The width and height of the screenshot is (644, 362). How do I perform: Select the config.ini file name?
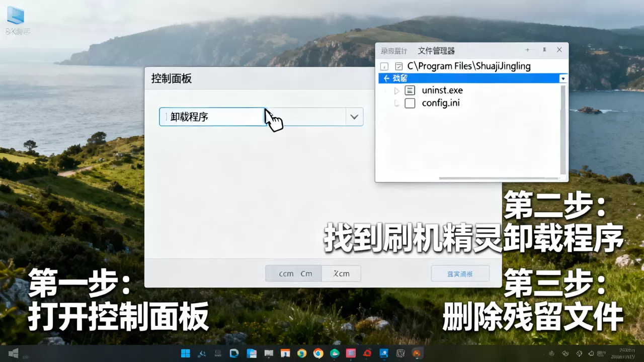click(x=441, y=104)
